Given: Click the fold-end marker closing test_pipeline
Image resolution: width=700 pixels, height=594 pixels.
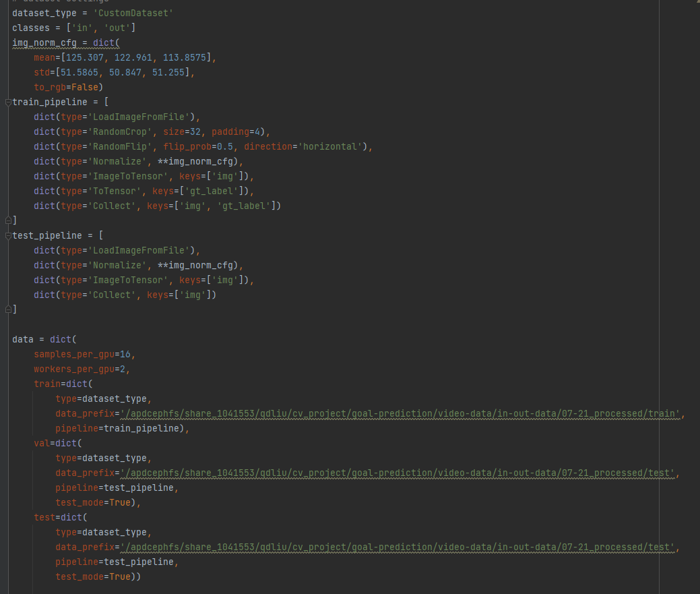Looking at the screenshot, I should [x=8, y=309].
